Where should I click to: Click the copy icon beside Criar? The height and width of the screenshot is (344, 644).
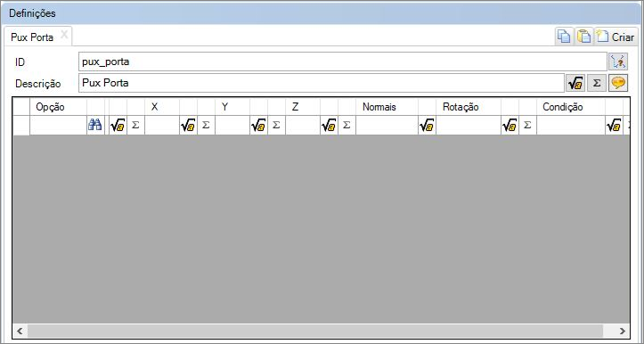[564, 37]
